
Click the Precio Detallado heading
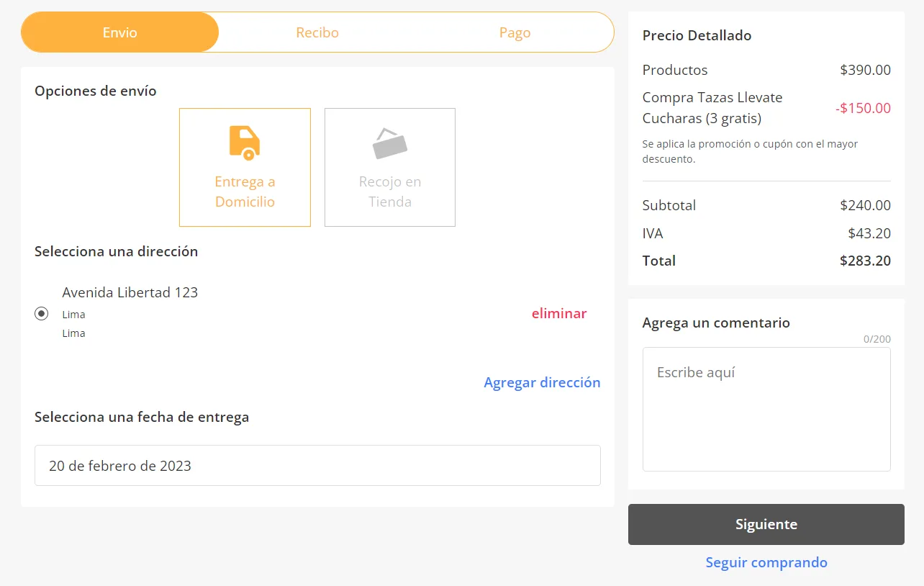pos(697,35)
